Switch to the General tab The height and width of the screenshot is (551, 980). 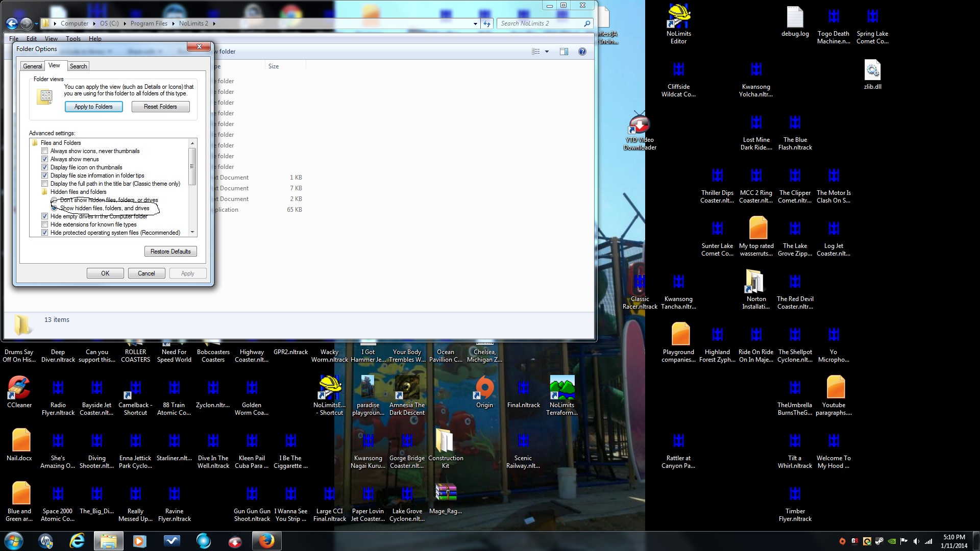33,66
